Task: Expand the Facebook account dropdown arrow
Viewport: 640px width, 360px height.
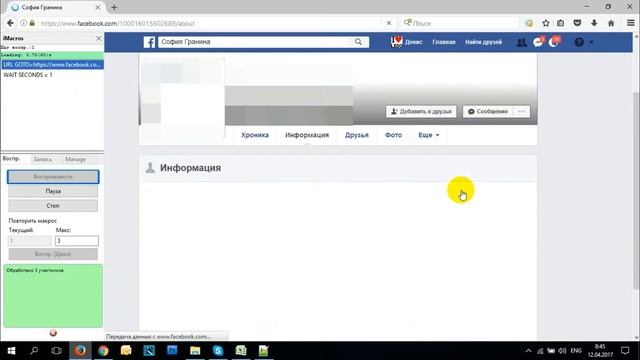Action: click(x=591, y=42)
